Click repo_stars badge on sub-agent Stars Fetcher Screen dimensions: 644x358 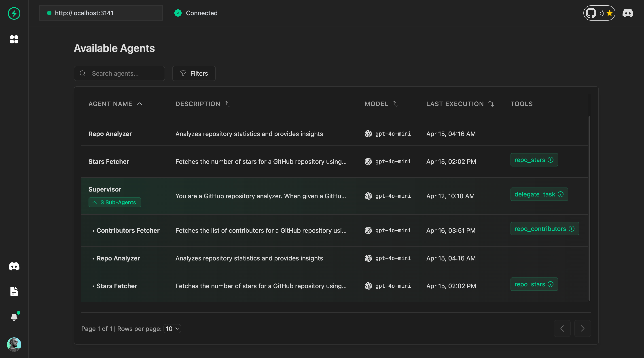coord(534,284)
